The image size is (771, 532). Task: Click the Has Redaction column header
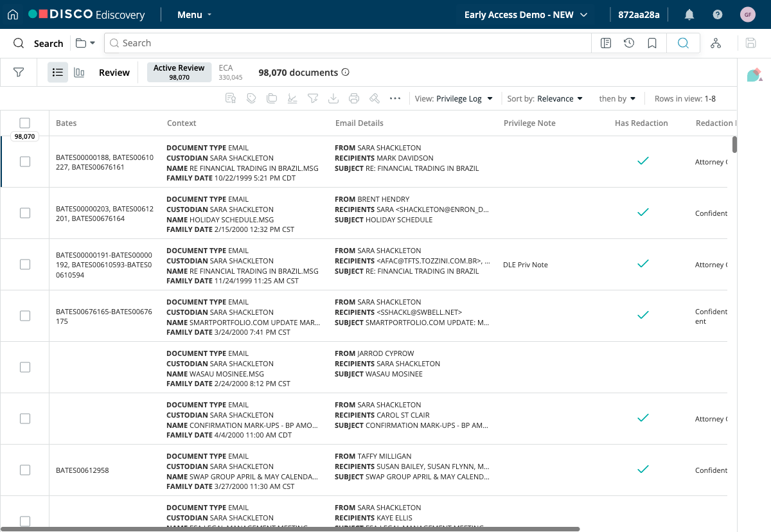pyautogui.click(x=641, y=123)
